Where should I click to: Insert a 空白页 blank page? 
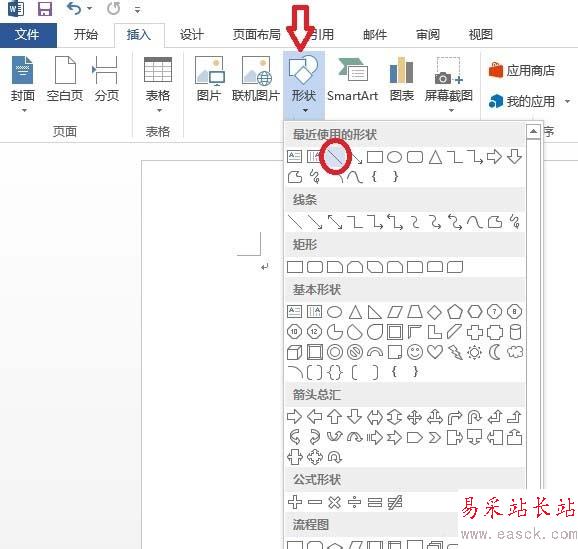[65, 80]
